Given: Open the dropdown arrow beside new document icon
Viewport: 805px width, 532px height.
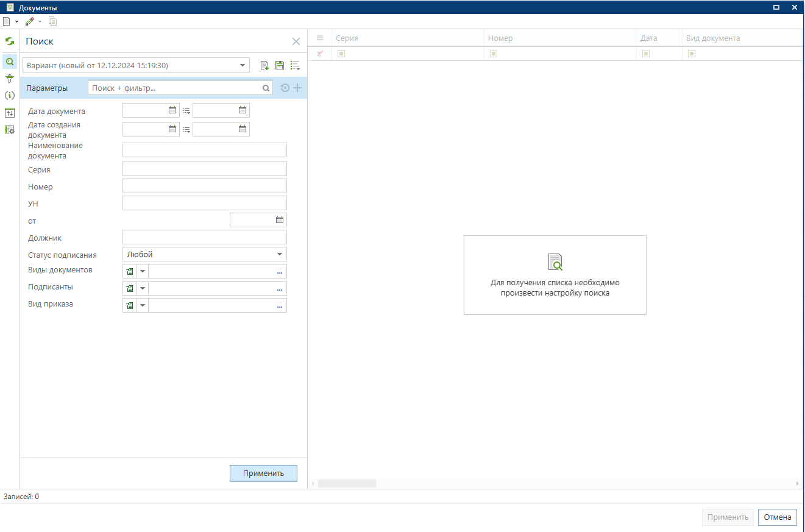Looking at the screenshot, I should (x=16, y=21).
